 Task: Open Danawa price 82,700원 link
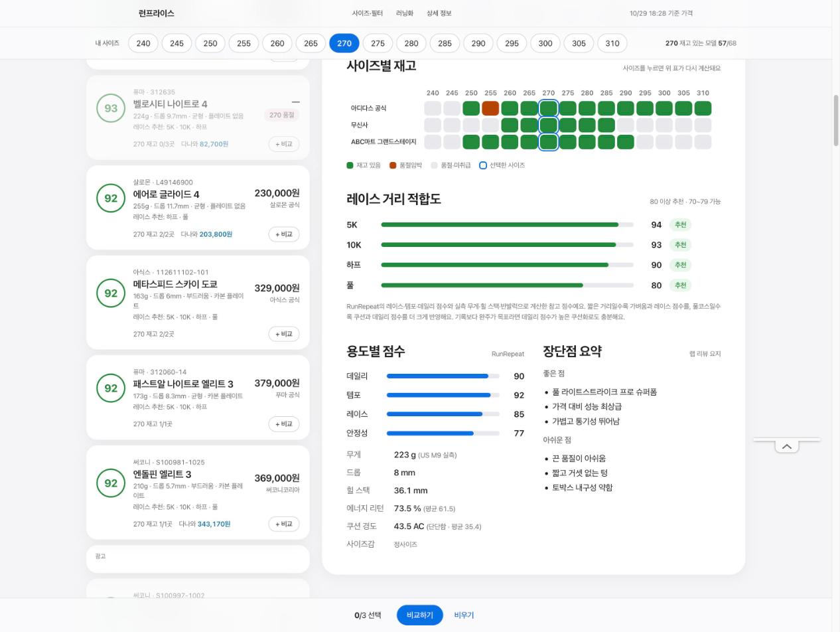point(214,144)
